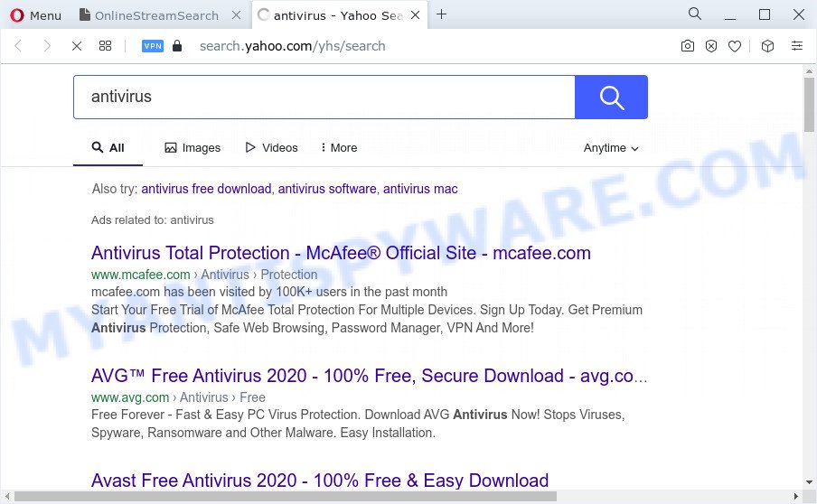Viewport: 817px width, 504px height.
Task: Open the Anytime time filter dropdown
Action: (611, 148)
